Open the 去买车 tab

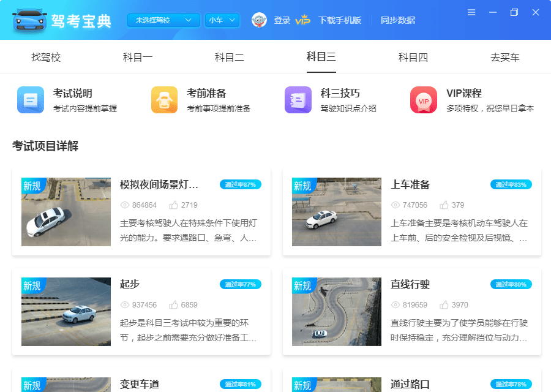click(505, 57)
